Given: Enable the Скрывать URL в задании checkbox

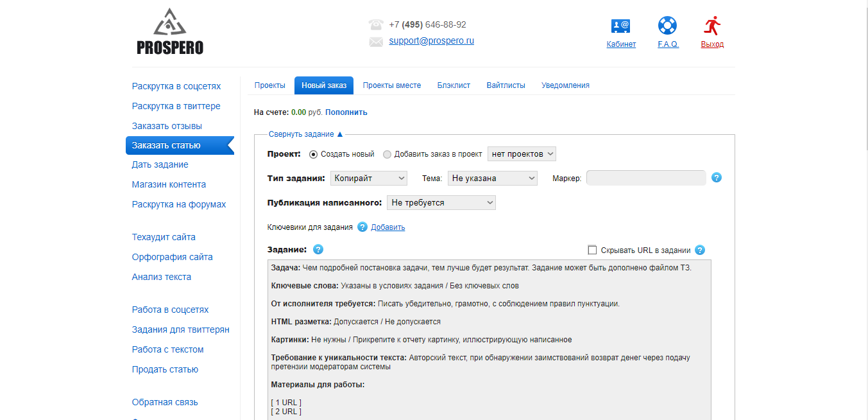Looking at the screenshot, I should (x=592, y=250).
